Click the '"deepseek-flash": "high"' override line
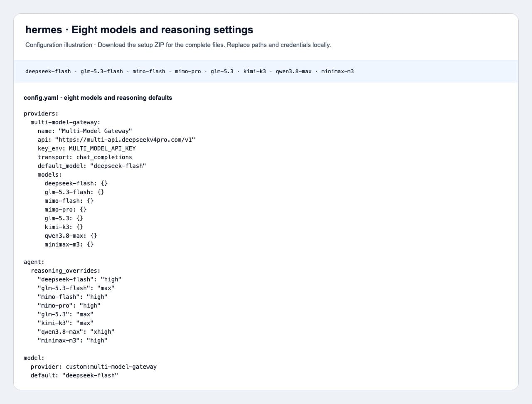 (x=80, y=279)
